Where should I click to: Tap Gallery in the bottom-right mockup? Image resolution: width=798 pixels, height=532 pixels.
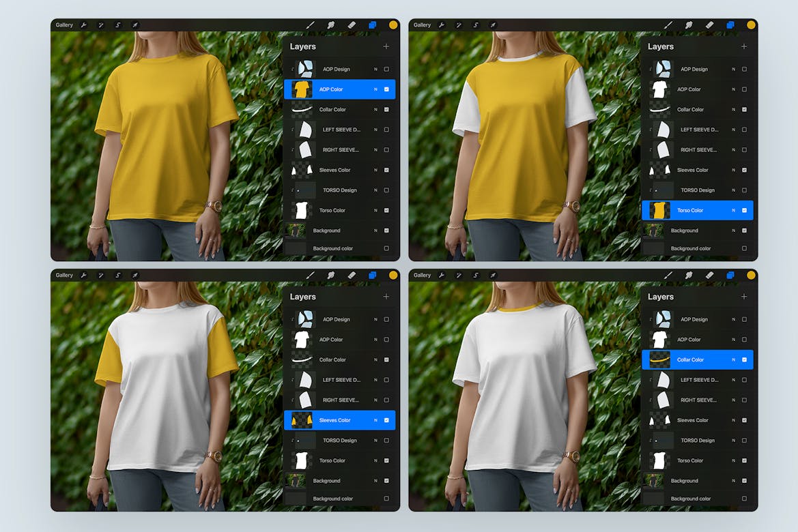(421, 275)
